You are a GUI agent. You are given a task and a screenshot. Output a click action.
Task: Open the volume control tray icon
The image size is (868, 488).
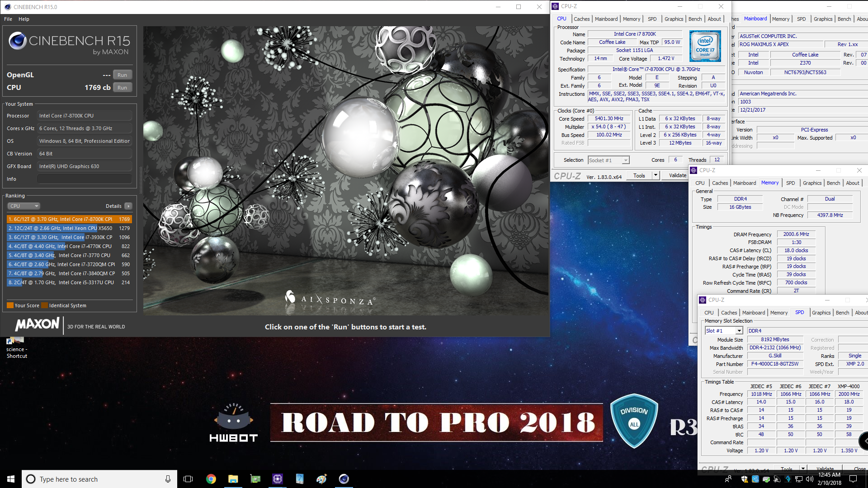[x=809, y=479]
